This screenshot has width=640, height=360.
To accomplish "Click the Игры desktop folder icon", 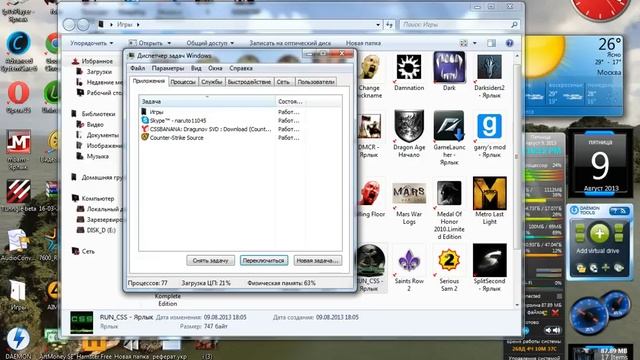I will [17, 291].
